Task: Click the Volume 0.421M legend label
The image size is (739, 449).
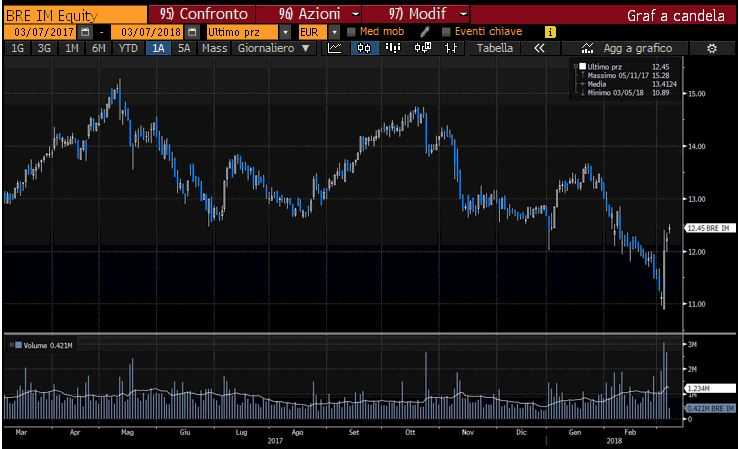Action: pyautogui.click(x=48, y=345)
